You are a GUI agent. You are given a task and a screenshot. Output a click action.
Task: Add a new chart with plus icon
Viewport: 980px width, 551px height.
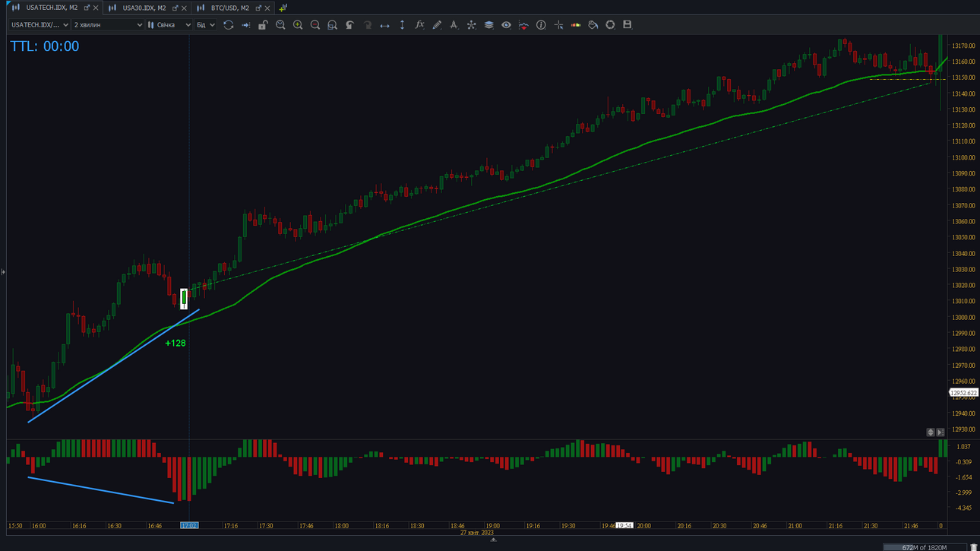[x=283, y=8]
